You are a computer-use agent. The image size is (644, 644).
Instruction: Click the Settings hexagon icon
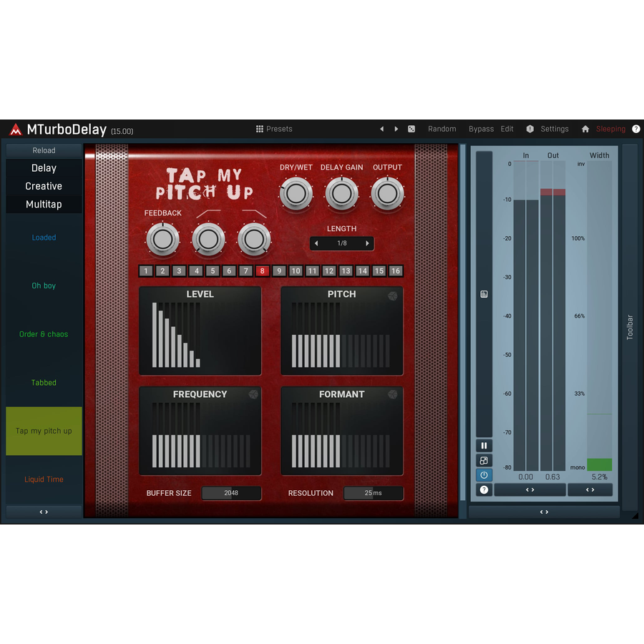(530, 129)
